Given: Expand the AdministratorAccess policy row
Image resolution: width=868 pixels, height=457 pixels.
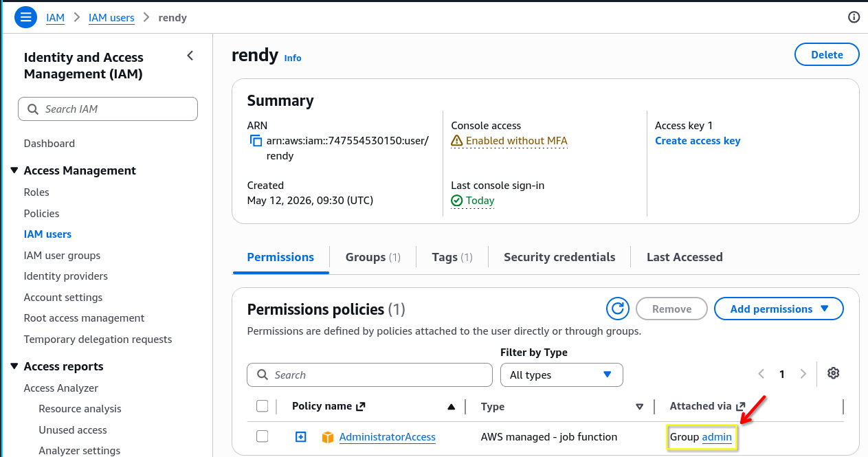Looking at the screenshot, I should 300,436.
